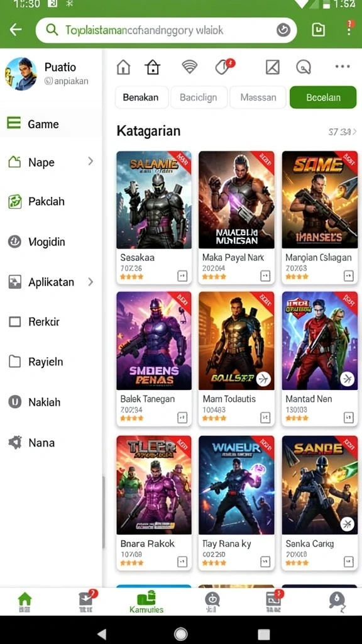Tap the back arrow in search bar
This screenshot has height=644, width=362.
[16, 30]
